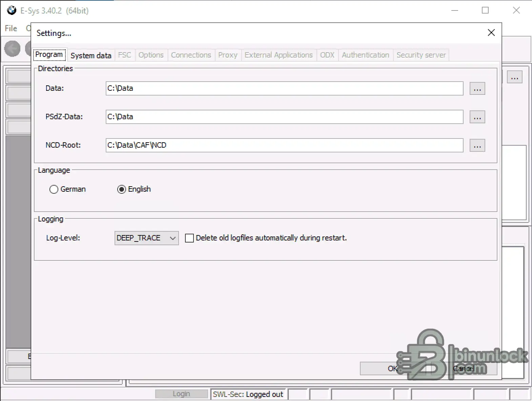Click the BMW logo icon in title bar
This screenshot has width=532, height=401.
(12, 10)
